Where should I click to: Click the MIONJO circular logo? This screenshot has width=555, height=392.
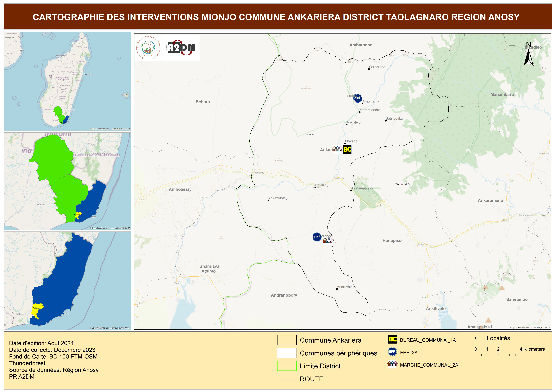(148, 48)
